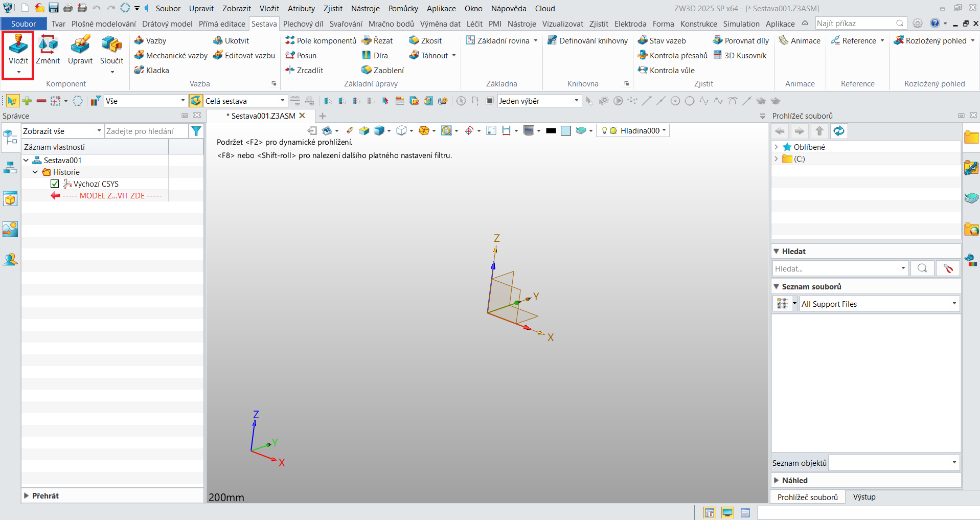Expand the Náhled section
The width and height of the screenshot is (980, 520).
777,481
